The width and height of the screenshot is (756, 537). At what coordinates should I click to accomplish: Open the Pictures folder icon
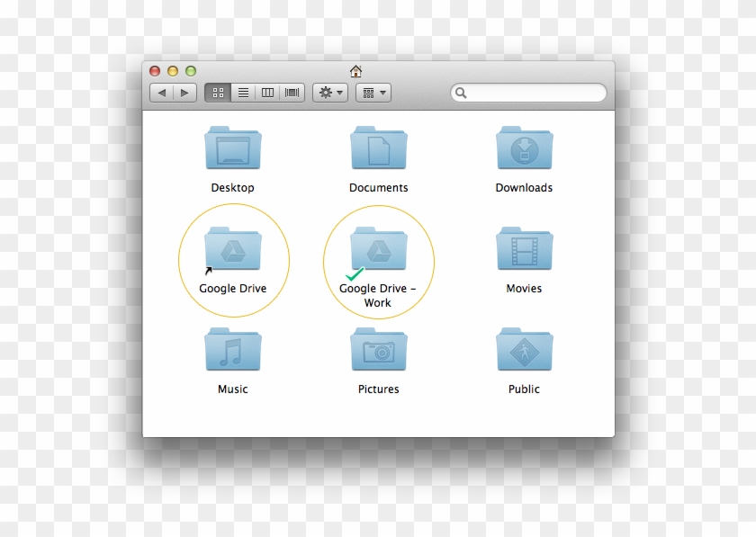[379, 350]
